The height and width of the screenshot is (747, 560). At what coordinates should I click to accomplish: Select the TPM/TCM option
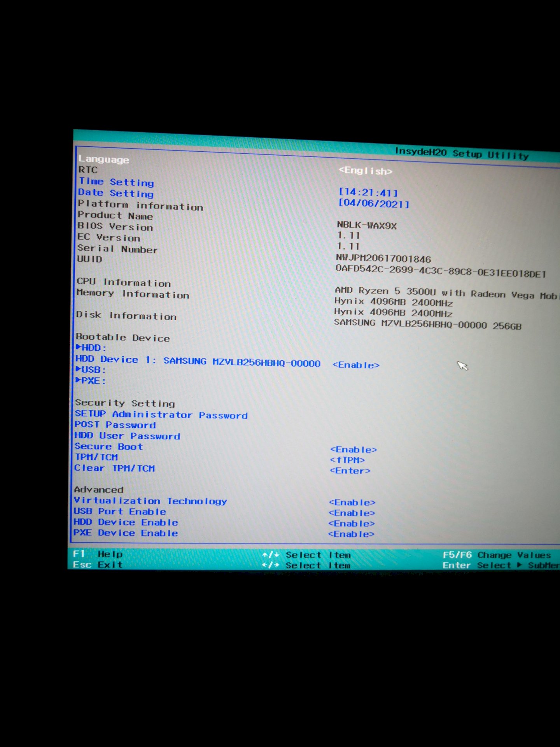[96, 457]
